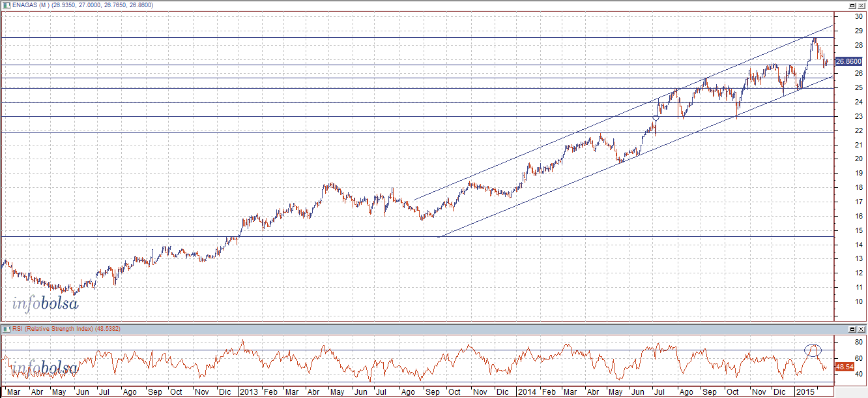Click the RSI indicator panel icon
This screenshot has width=868, height=398.
[6, 328]
